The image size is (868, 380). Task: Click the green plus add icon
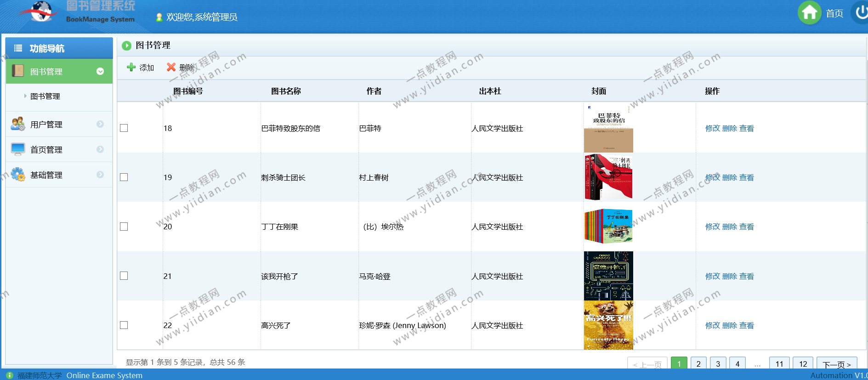pyautogui.click(x=131, y=67)
